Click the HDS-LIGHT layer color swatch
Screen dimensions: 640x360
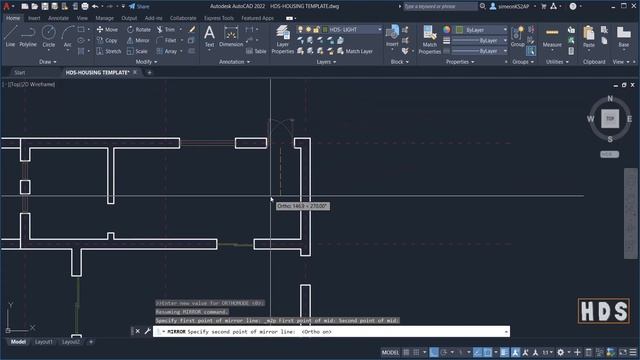pos(325,29)
